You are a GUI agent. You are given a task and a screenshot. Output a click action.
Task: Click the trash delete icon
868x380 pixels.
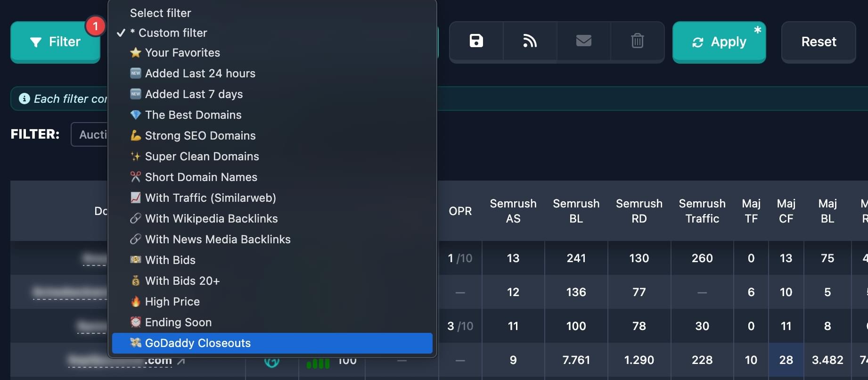637,41
